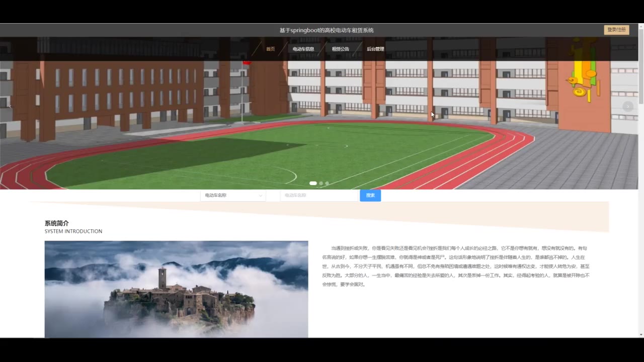The image size is (644, 362).
Task: Open the 后台管理 nav menu item
Action: tap(375, 49)
